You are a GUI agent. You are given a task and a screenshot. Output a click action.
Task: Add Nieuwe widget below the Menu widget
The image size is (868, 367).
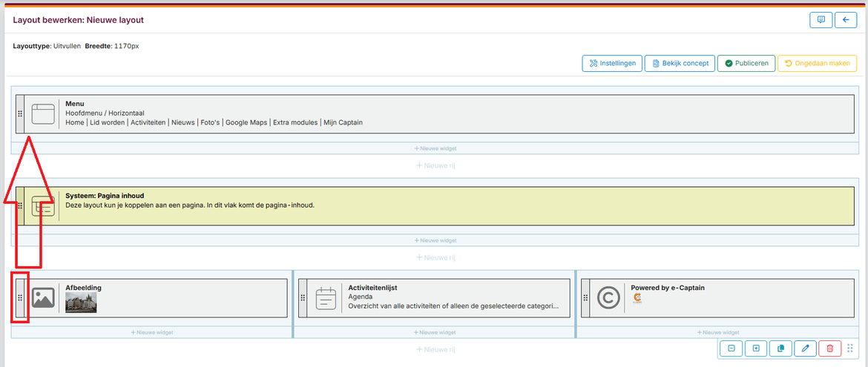tap(435, 148)
